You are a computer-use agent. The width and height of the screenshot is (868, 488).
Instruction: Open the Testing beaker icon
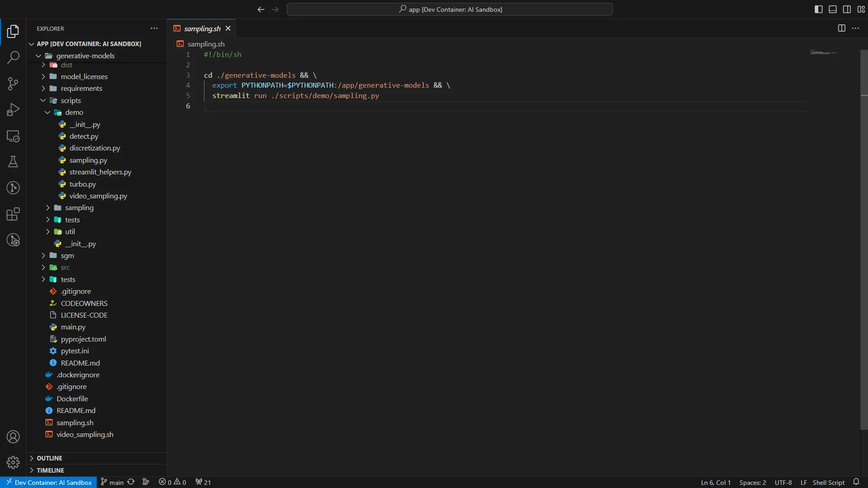click(13, 162)
